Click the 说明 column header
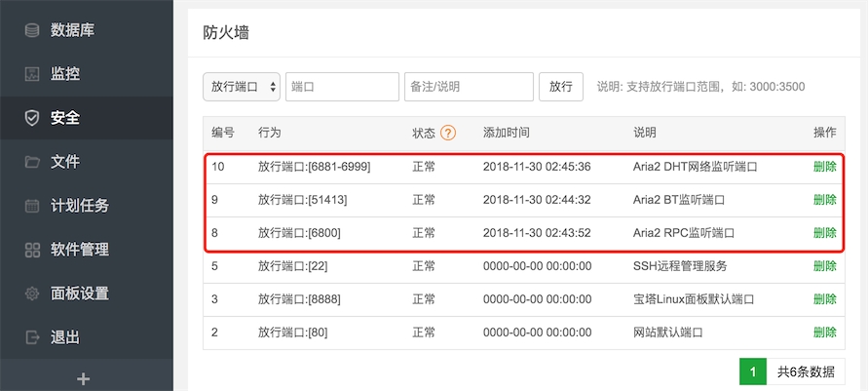The height and width of the screenshot is (391, 868). 645,133
